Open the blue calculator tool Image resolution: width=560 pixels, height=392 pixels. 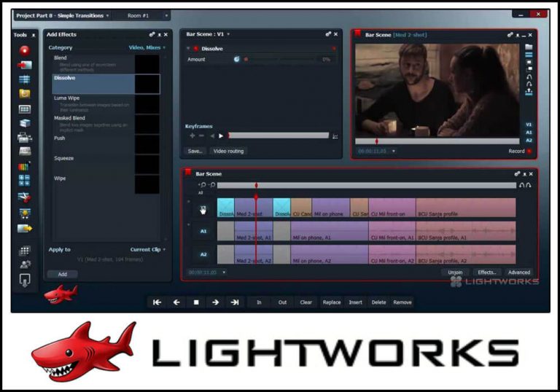click(x=24, y=180)
